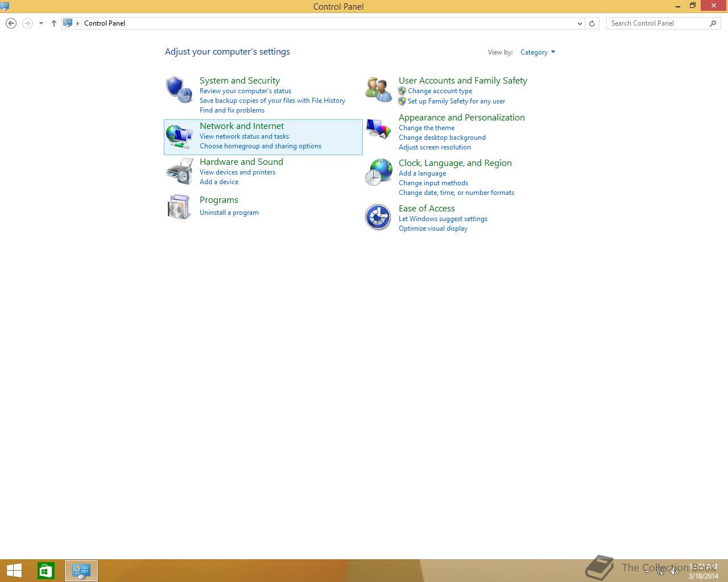Click the Search Control Panel field
728x582 pixels.
point(664,23)
